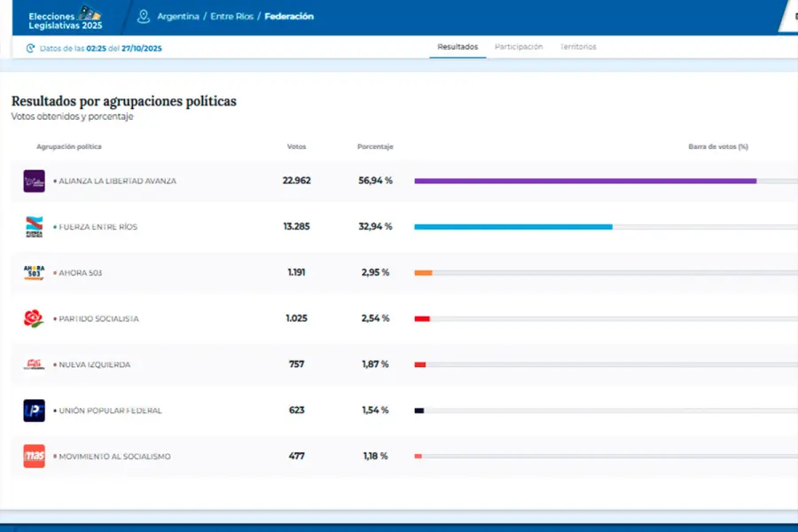This screenshot has height=532, width=798.
Task: Click the Fuerza Entre Ríos party logo
Action: (34, 227)
